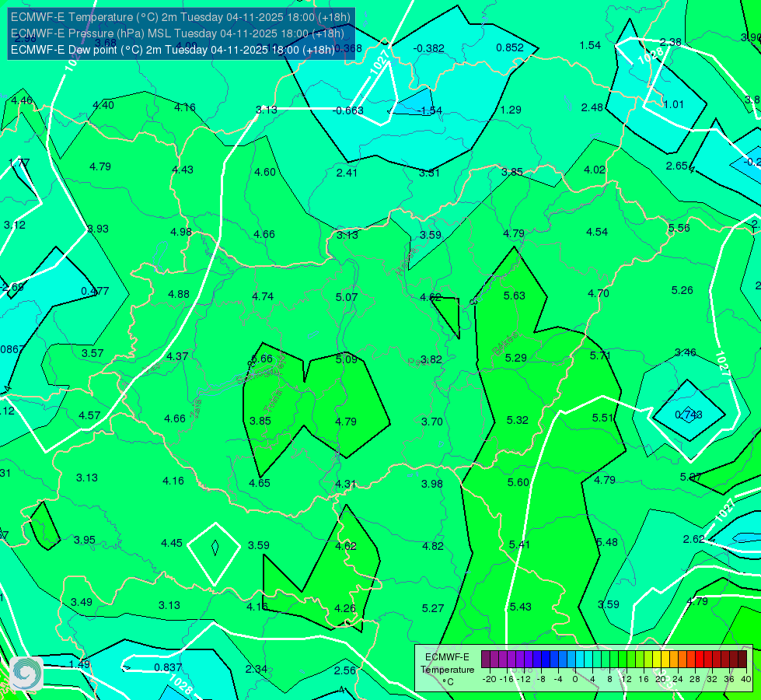Click the 0.743 temperature value
The width and height of the screenshot is (761, 700).
tap(689, 415)
